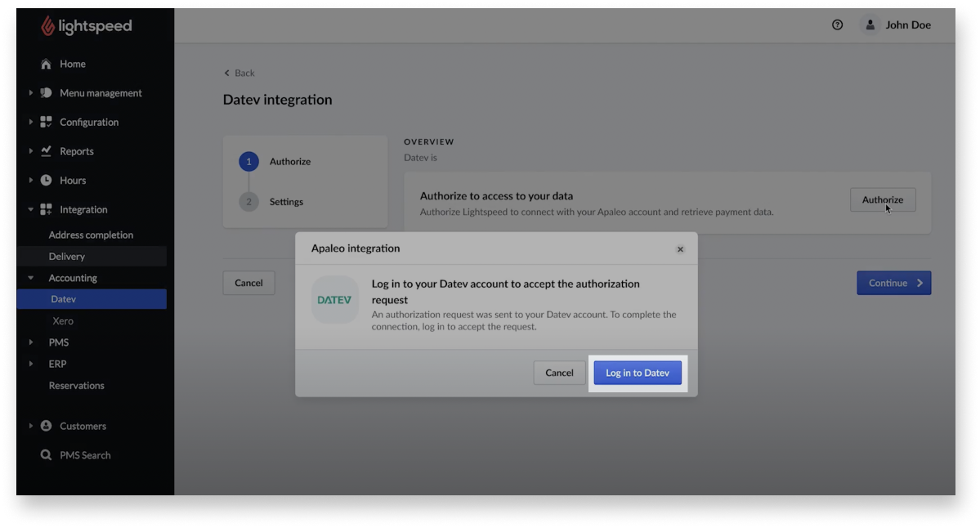Open Customers menu item
980x528 pixels.
pyautogui.click(x=83, y=426)
